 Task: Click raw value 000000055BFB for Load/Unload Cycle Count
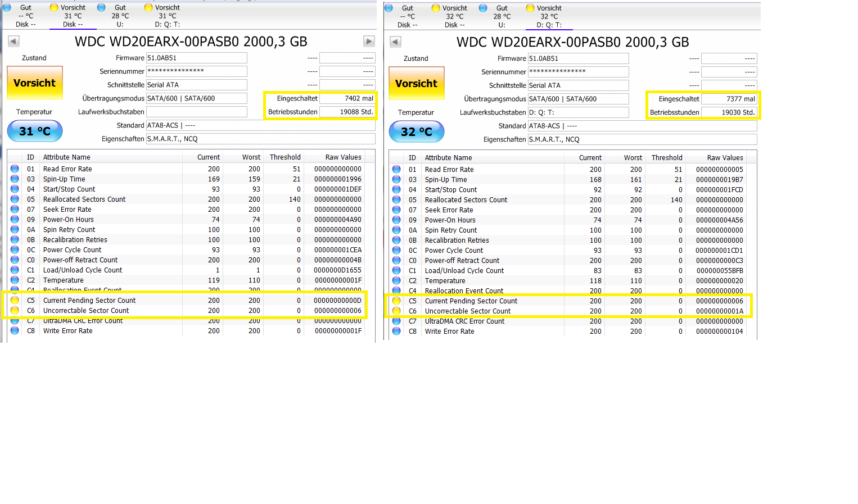[719, 270]
